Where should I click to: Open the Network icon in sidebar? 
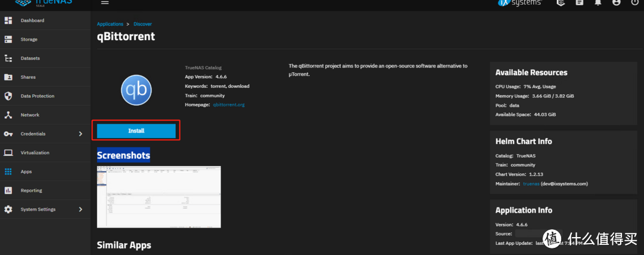click(x=8, y=115)
